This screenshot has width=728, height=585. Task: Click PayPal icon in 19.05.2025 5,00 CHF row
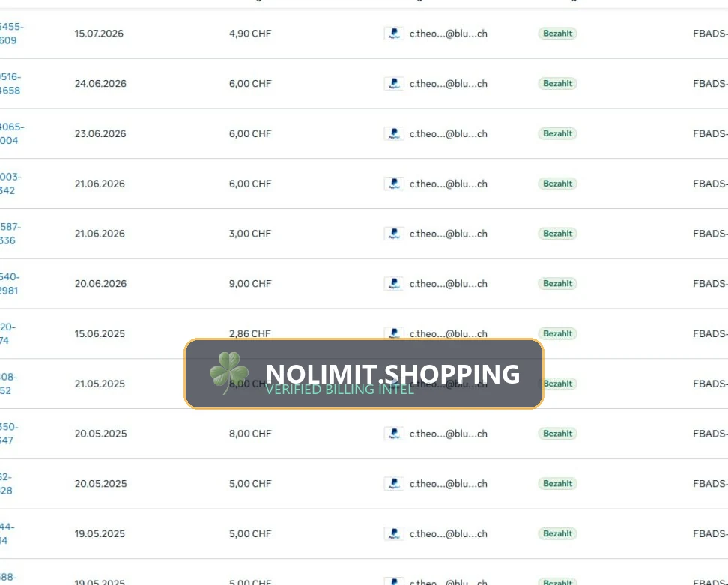coord(394,533)
